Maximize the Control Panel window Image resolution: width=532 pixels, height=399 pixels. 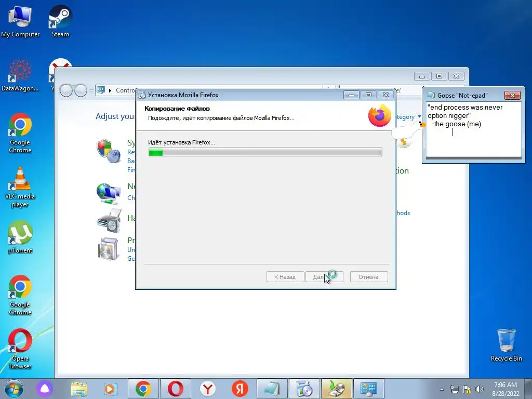[439, 76]
